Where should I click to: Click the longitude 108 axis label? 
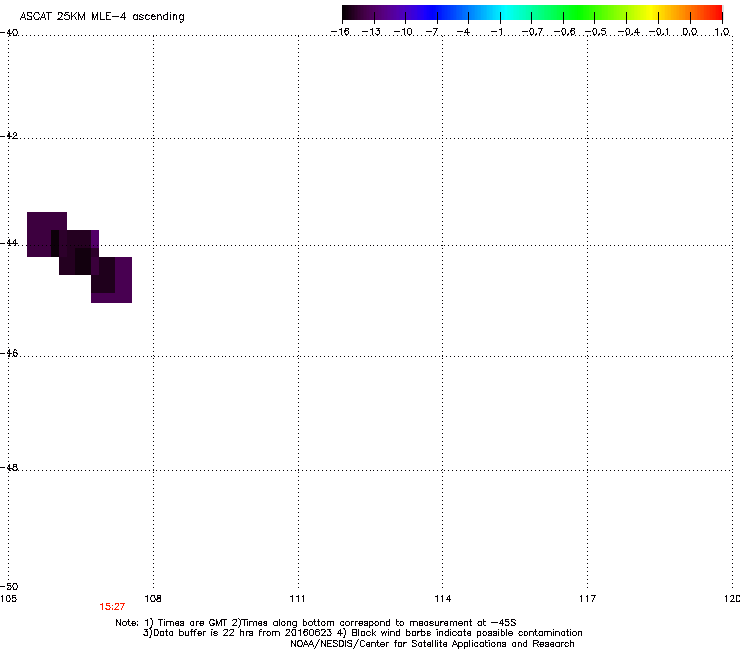tap(153, 599)
